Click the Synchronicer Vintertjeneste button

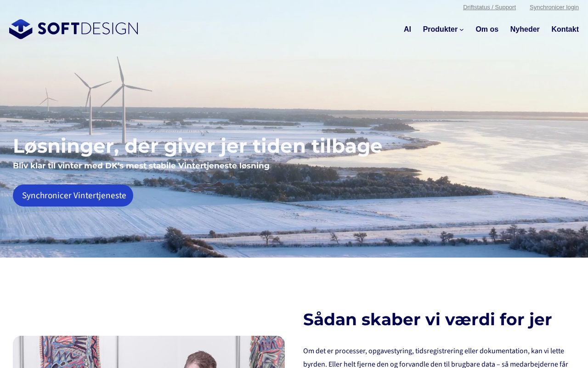point(73,195)
